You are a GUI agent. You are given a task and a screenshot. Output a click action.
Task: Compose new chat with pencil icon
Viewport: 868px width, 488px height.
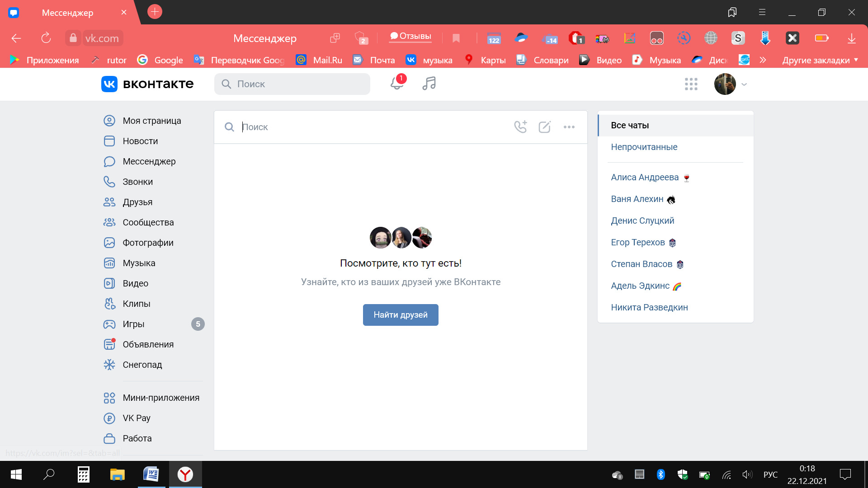point(545,127)
